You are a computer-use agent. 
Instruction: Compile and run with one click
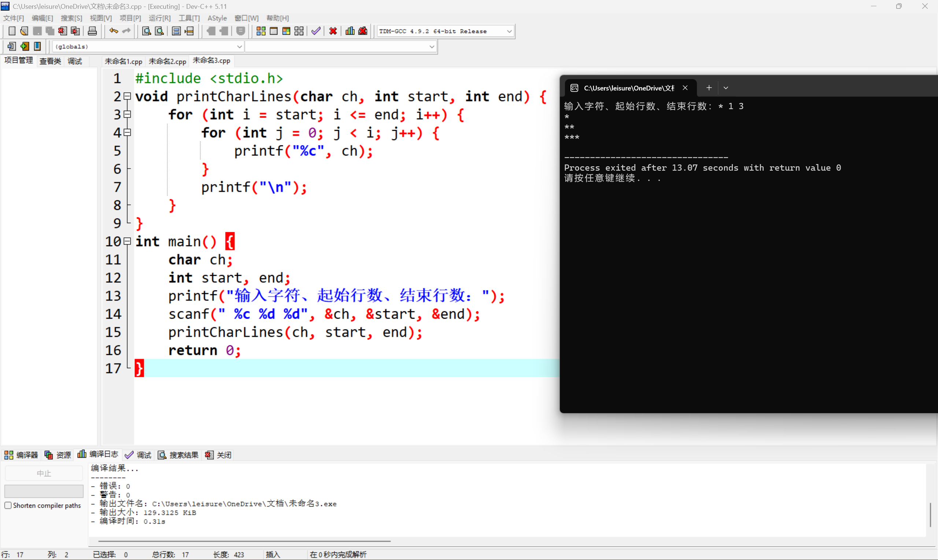(286, 31)
